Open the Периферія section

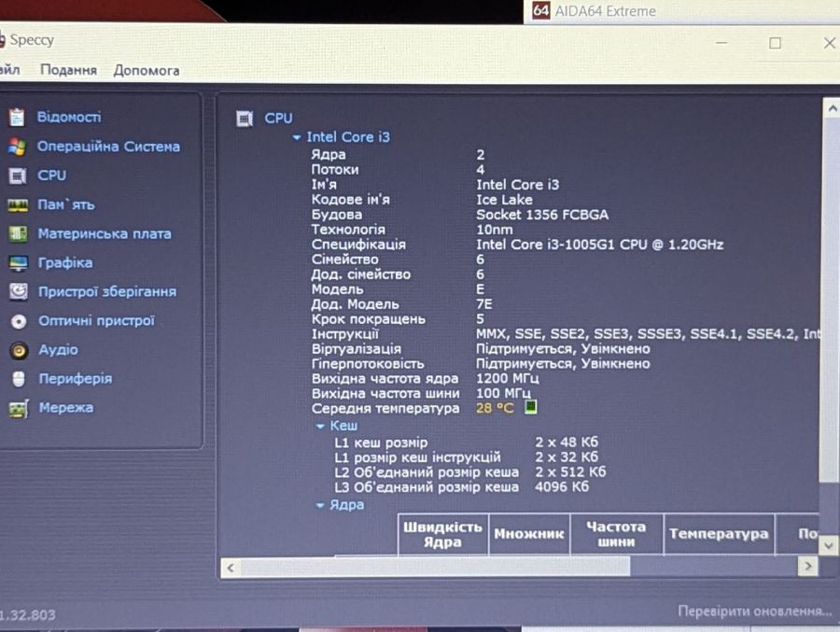tap(76, 378)
